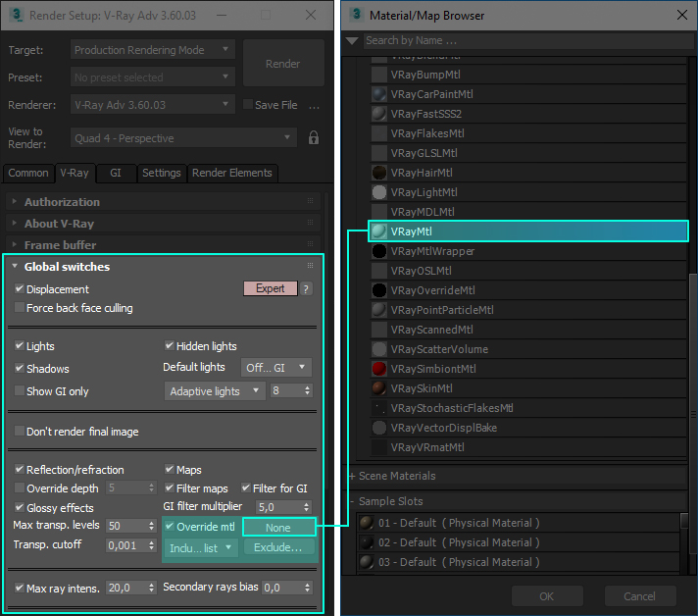698x616 pixels.
Task: Enable the Override depth checkbox
Action: click(20, 488)
